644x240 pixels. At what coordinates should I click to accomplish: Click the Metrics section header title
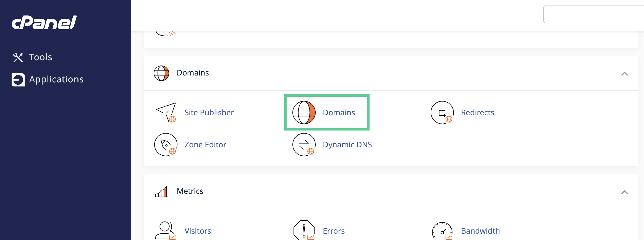coord(190,191)
